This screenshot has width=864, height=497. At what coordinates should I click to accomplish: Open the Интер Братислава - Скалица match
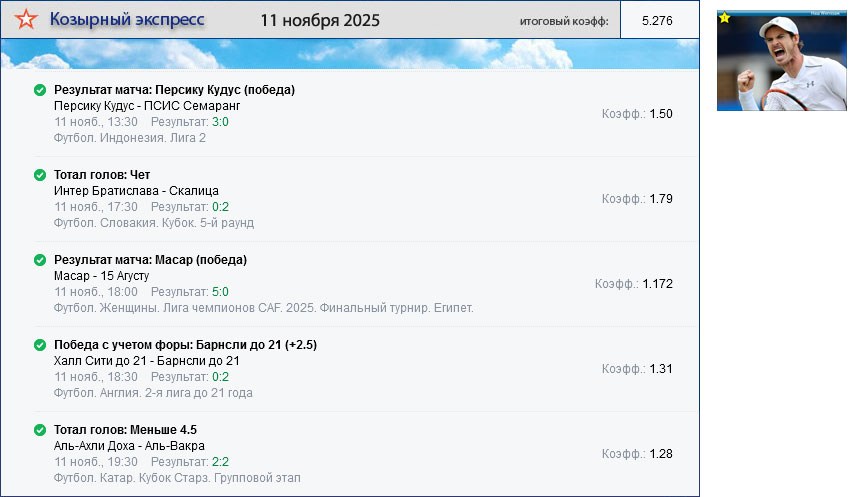(136, 191)
